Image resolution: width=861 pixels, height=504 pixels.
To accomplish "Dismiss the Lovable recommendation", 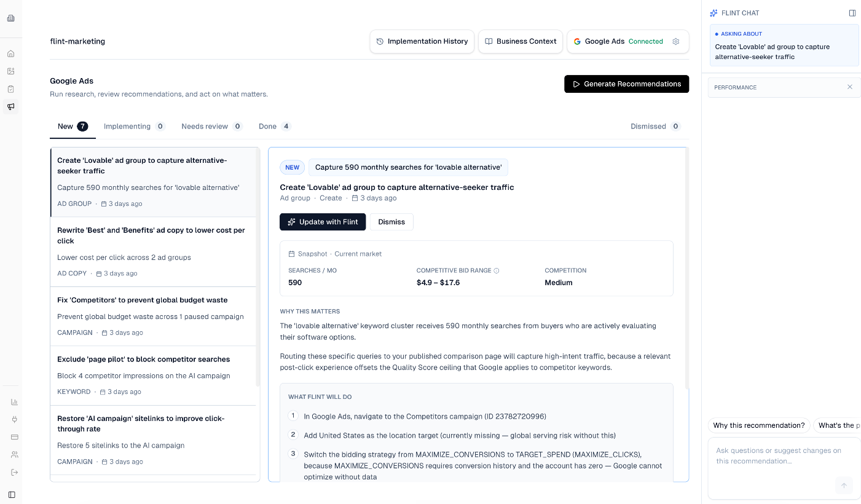I will click(x=391, y=222).
